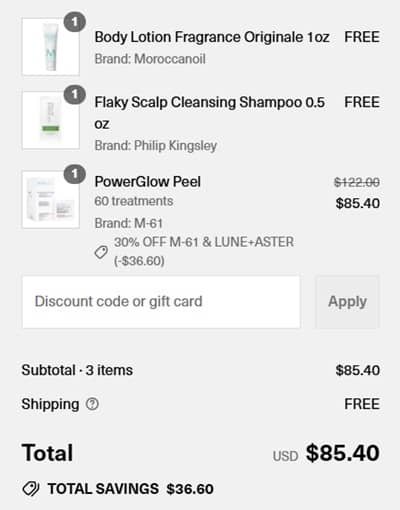The height and width of the screenshot is (510, 400).
Task: Click the TOTAL SAVINGS $36.60 text
Action: tap(131, 489)
